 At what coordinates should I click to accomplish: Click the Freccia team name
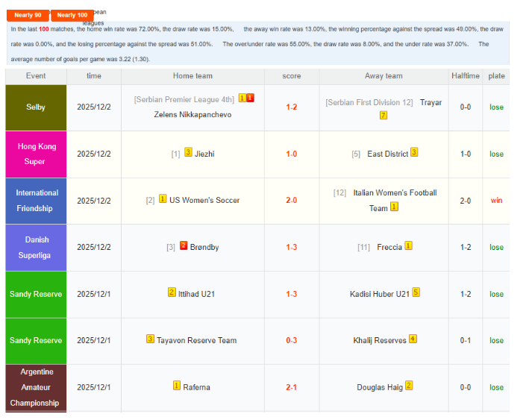[389, 247]
